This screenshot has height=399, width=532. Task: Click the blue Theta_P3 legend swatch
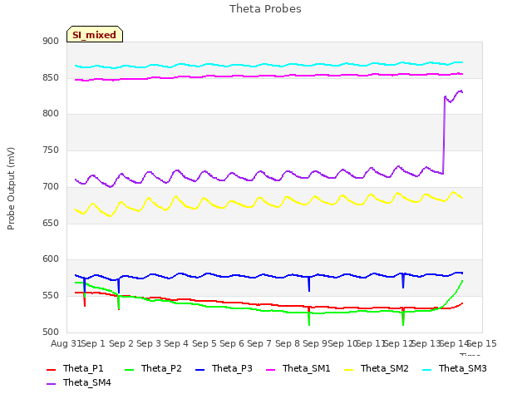[199, 369]
